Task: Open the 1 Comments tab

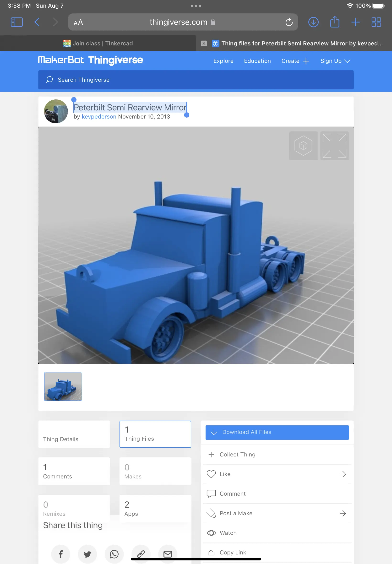Action: click(x=74, y=471)
